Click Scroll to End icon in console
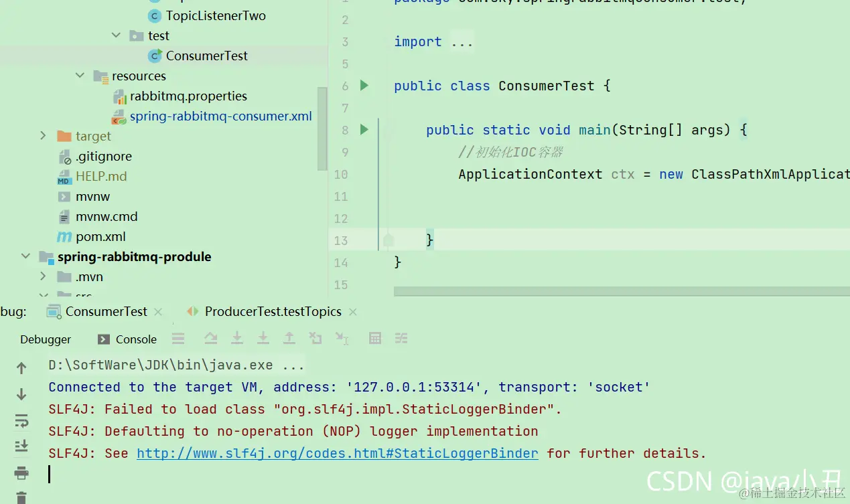This screenshot has height=504, width=850. click(21, 446)
